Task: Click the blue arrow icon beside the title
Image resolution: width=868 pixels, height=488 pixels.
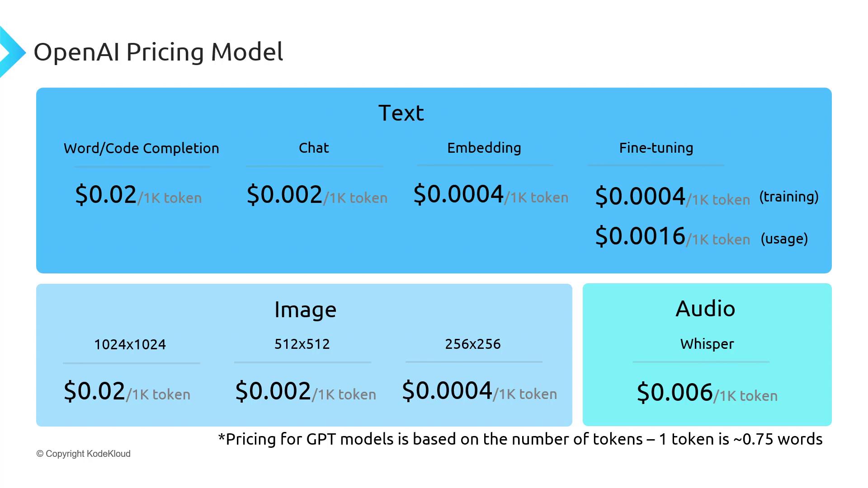Action: click(12, 52)
